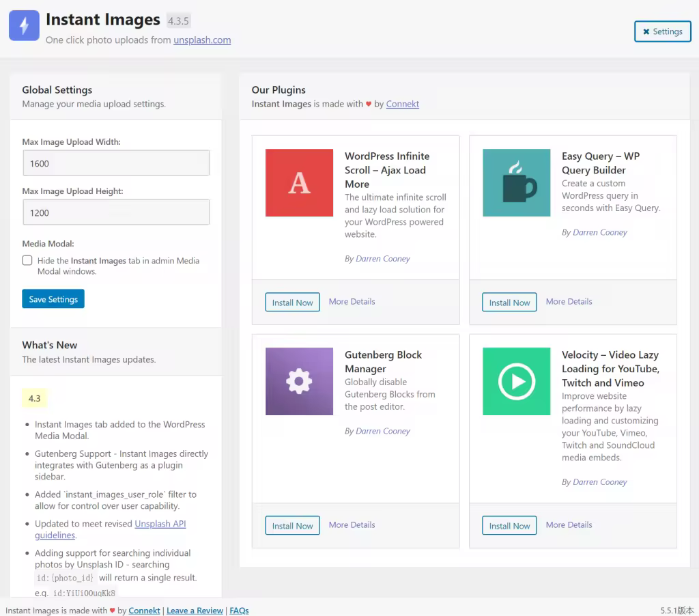Open Easy Query – WP Query Builder title

point(601,163)
